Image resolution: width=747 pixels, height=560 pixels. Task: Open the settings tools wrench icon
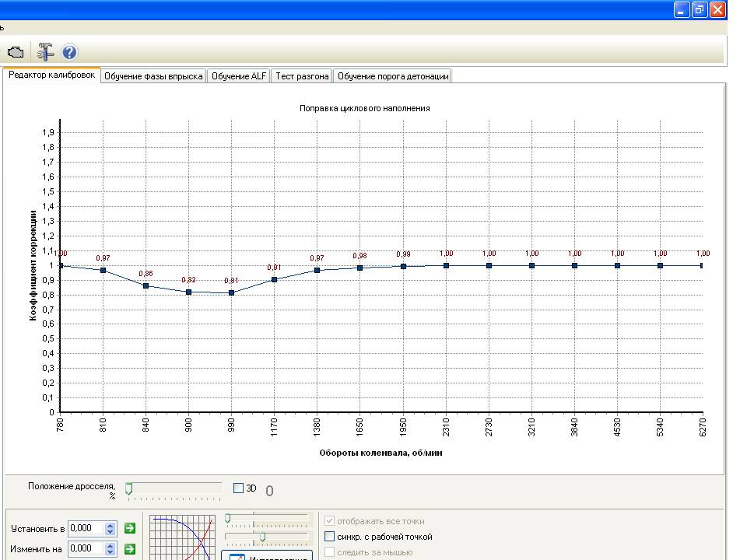[x=46, y=52]
